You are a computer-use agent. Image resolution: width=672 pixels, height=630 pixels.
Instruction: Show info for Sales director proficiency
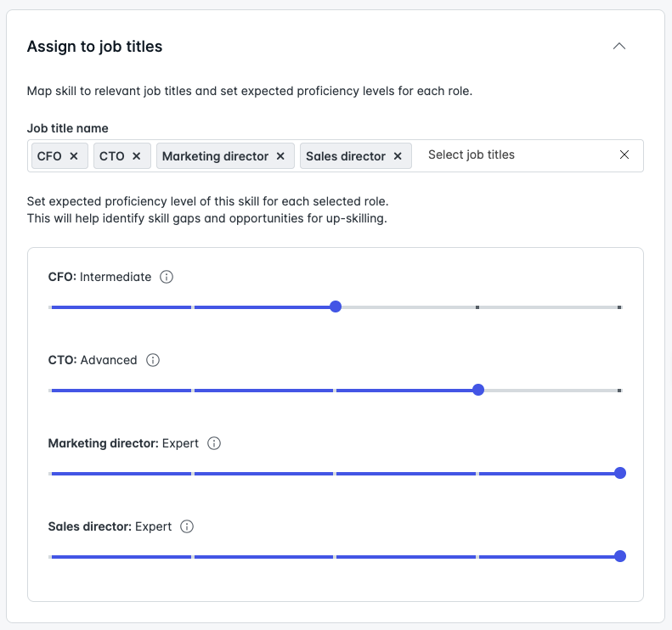tap(186, 526)
